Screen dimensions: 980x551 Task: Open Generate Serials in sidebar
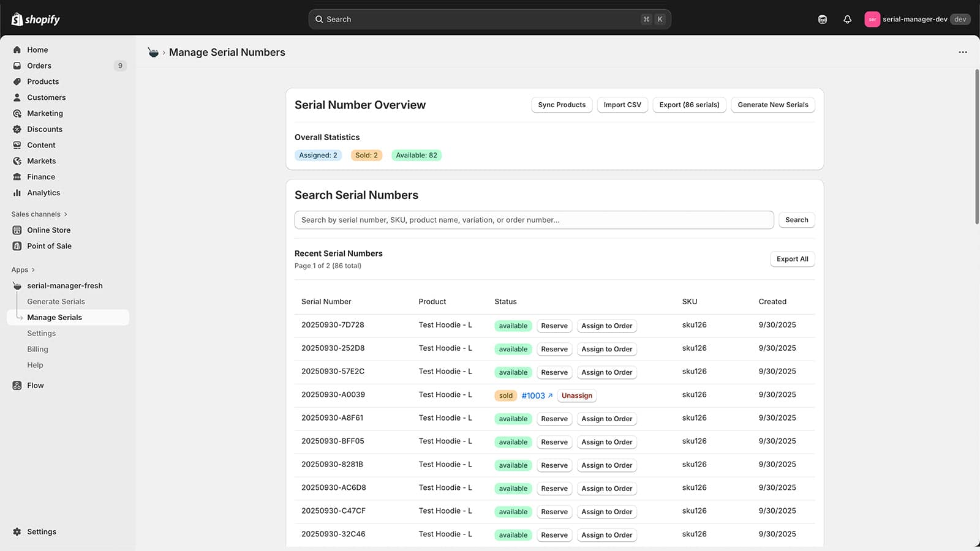[x=56, y=302]
